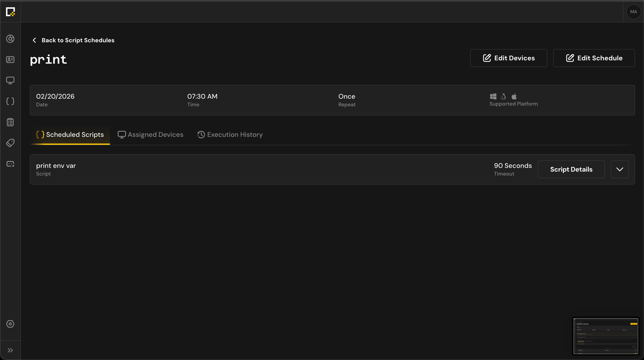Open the devices monitor icon in sidebar

(x=10, y=80)
